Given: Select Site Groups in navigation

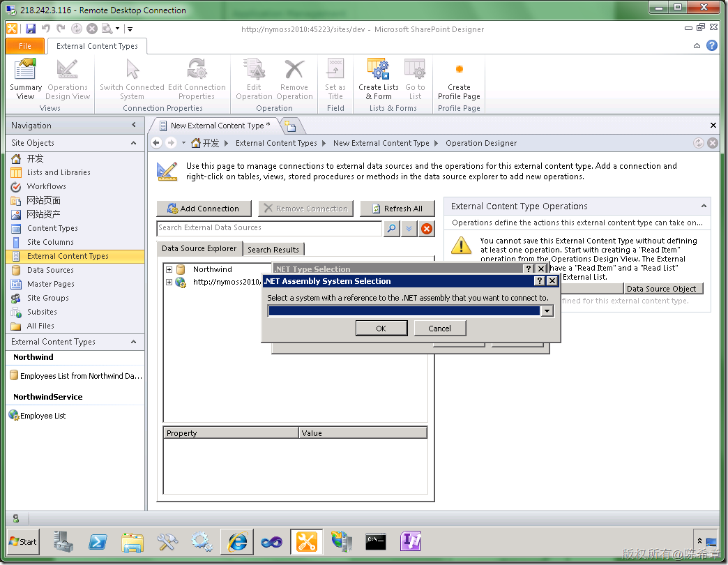Looking at the screenshot, I should tap(48, 298).
